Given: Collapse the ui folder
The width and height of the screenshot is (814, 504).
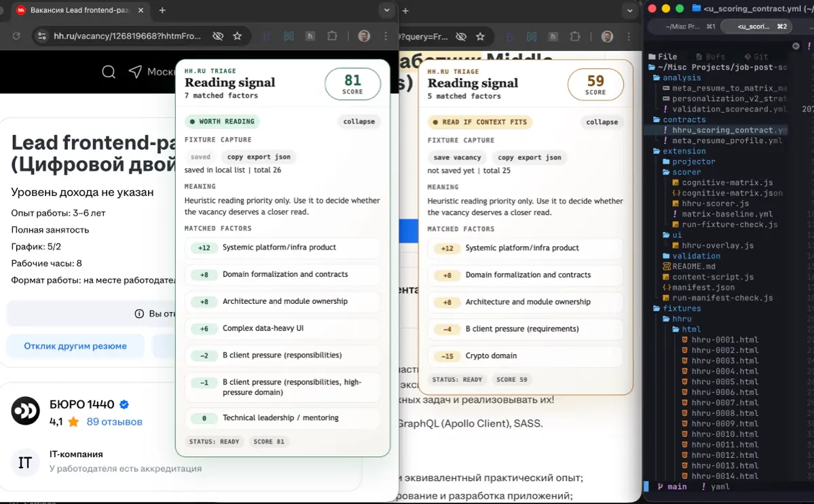Looking at the screenshot, I should [672, 235].
